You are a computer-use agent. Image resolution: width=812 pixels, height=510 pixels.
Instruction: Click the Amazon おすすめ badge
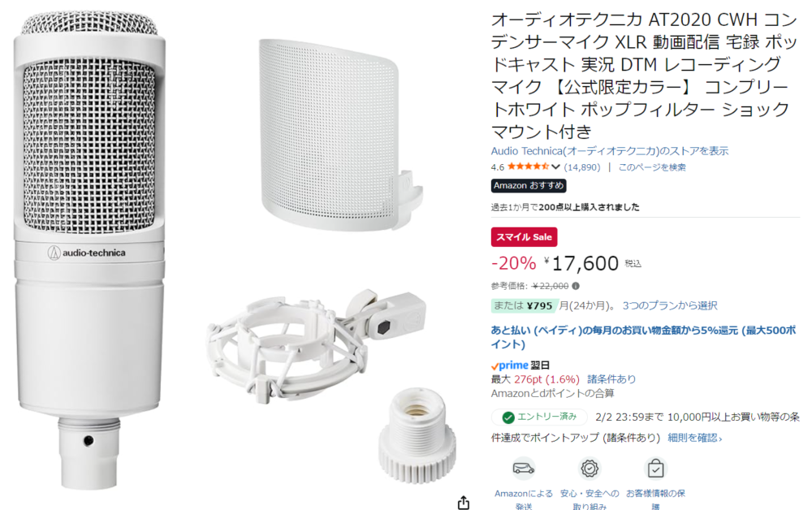pos(529,185)
